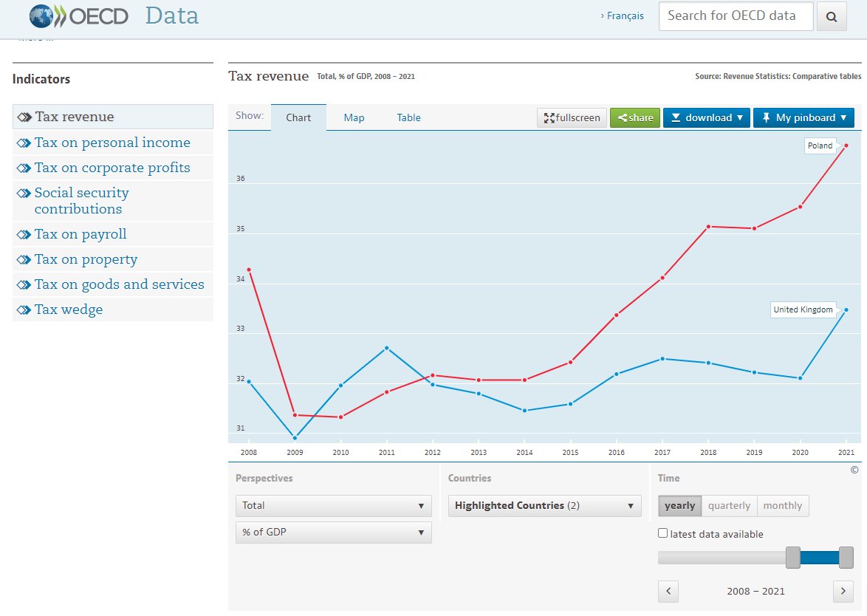Open the Total perspective dropdown

(x=333, y=506)
